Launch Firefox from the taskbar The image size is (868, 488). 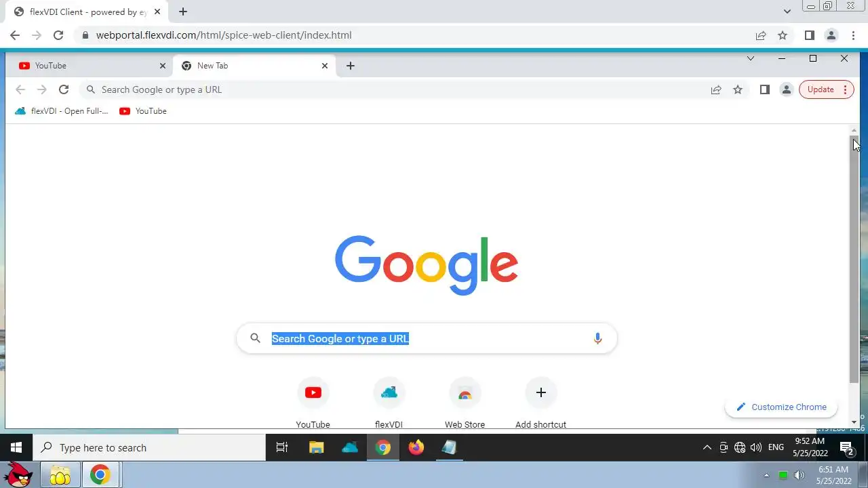(416, 447)
